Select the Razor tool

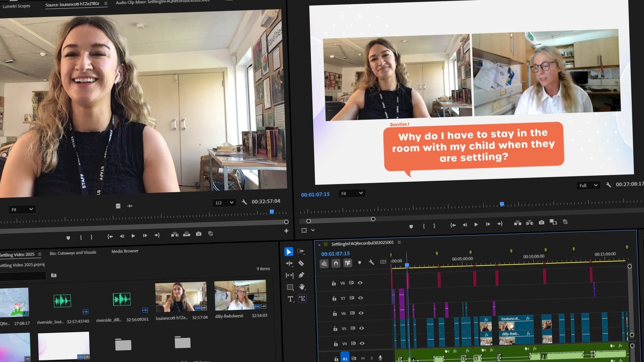click(x=301, y=263)
